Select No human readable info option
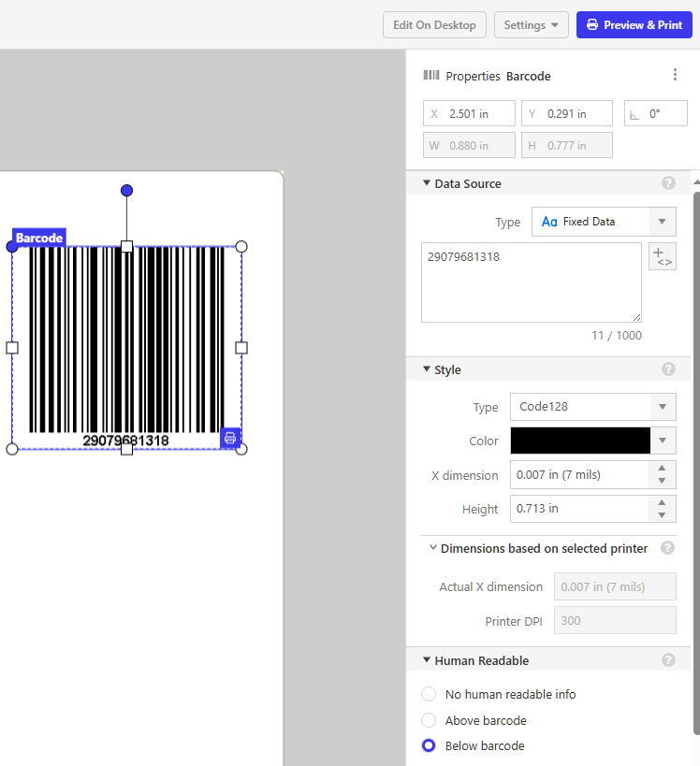Screen dimensions: 700x766 tap(429, 694)
